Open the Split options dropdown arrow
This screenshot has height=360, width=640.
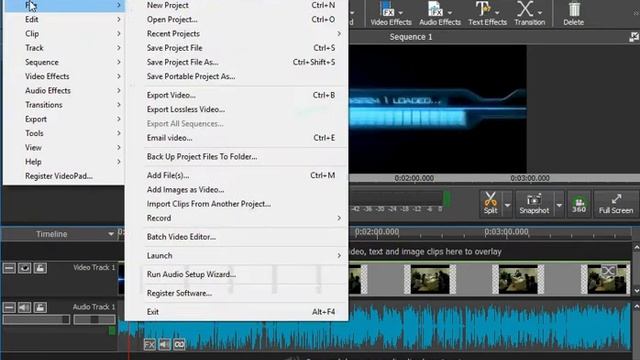tap(507, 205)
